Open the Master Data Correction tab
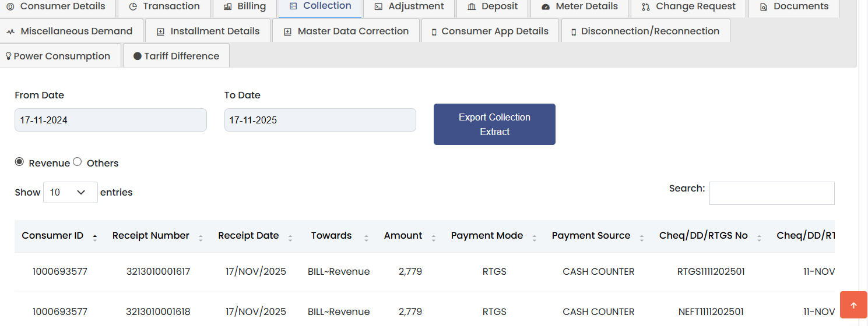868x326 pixels. tap(346, 31)
